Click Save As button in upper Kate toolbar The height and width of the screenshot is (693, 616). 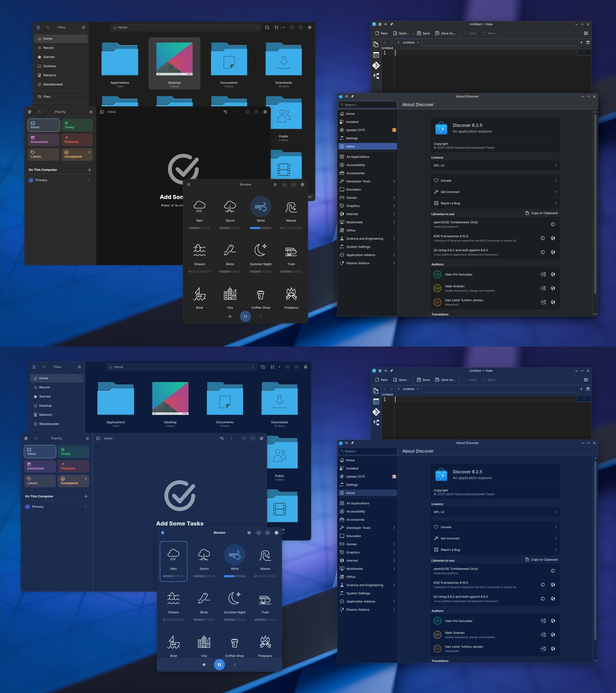point(445,33)
